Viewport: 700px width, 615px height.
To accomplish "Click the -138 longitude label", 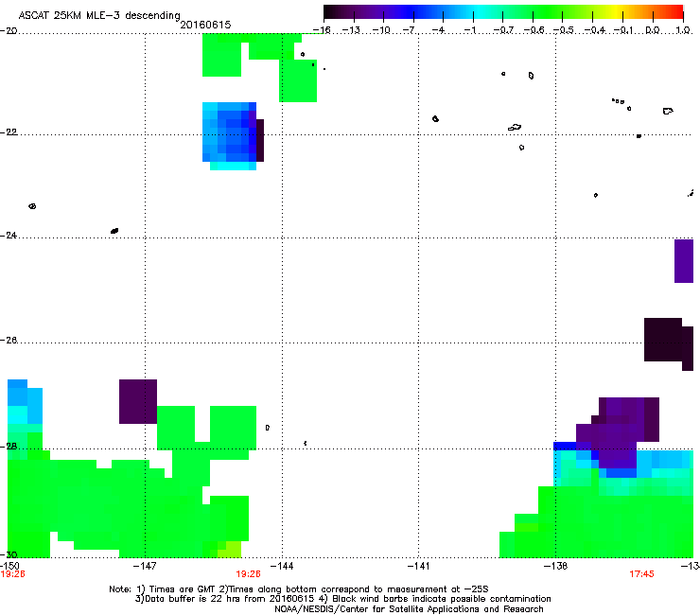I will pos(555,566).
